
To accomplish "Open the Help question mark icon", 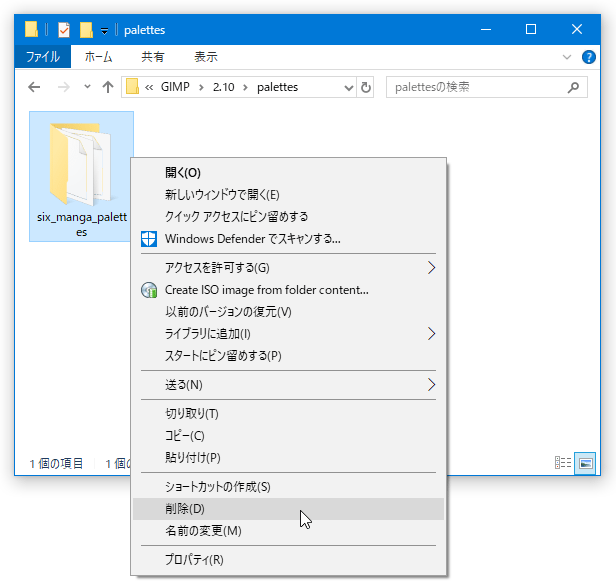I will pos(588,57).
